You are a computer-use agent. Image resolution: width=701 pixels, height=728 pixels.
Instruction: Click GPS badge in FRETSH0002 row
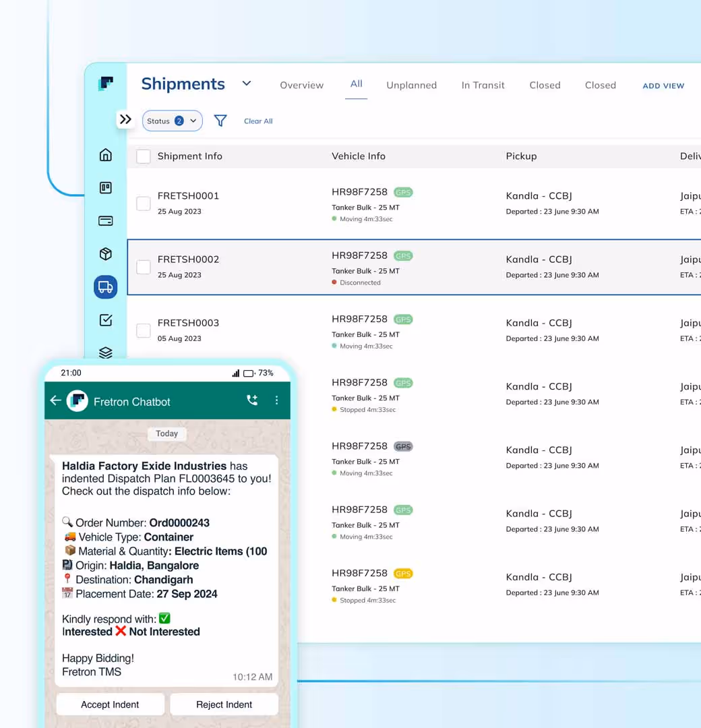403,256
